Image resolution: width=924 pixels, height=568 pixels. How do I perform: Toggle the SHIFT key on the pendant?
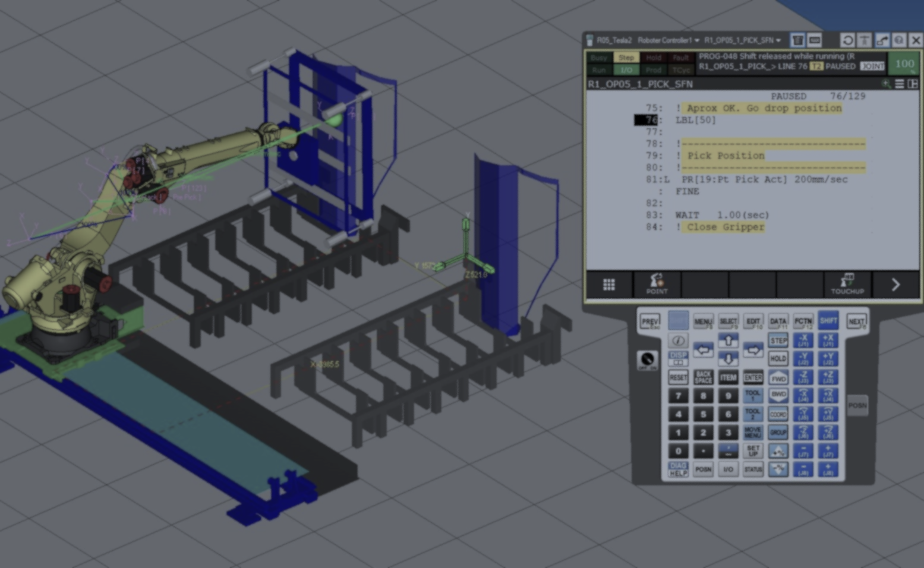[828, 321]
